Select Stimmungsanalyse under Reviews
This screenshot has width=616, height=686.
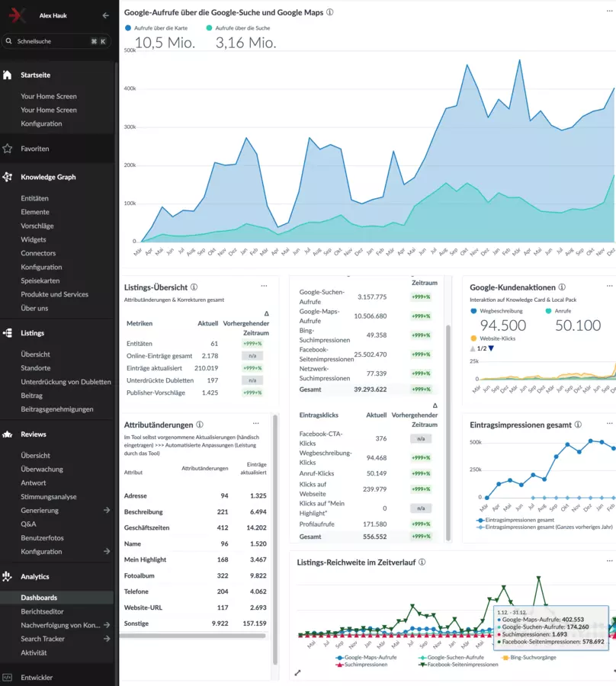tap(49, 497)
